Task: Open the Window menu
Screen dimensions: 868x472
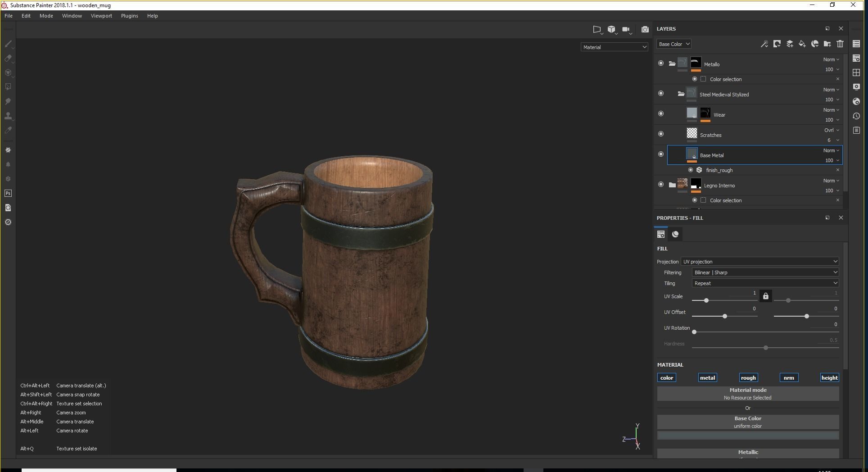Action: pos(72,16)
